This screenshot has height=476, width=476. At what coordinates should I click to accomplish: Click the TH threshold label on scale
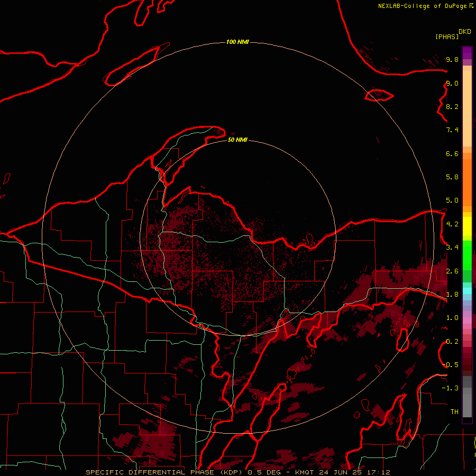coord(454,411)
